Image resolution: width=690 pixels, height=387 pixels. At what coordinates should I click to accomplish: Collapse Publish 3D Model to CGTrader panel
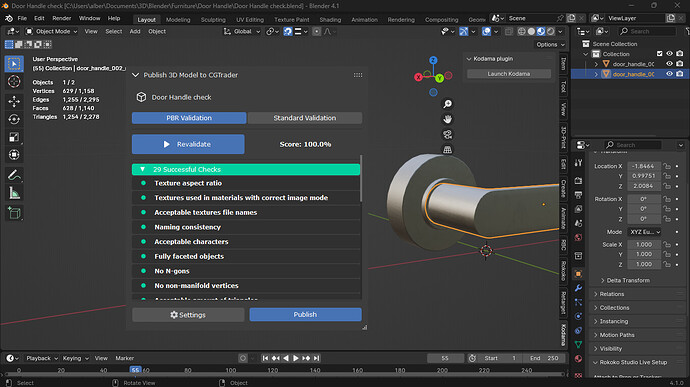point(136,75)
